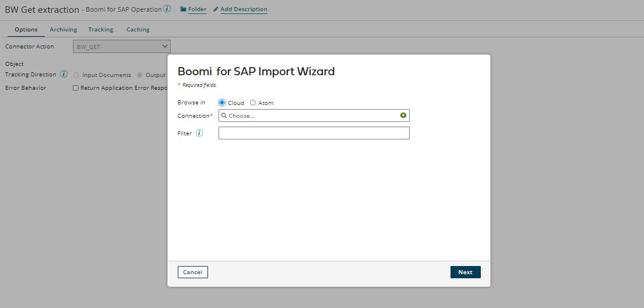Image resolution: width=644 pixels, height=308 pixels.
Task: Select the Atom radio button
Action: pos(253,103)
